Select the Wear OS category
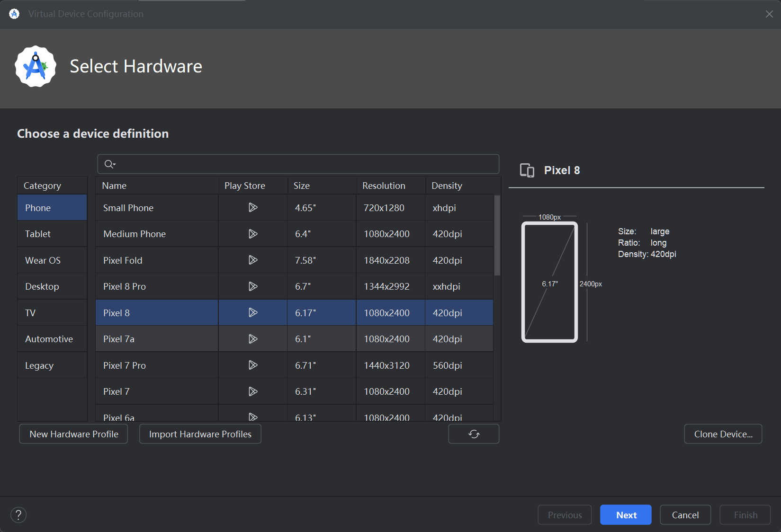Viewport: 781px width, 532px height. (x=52, y=260)
